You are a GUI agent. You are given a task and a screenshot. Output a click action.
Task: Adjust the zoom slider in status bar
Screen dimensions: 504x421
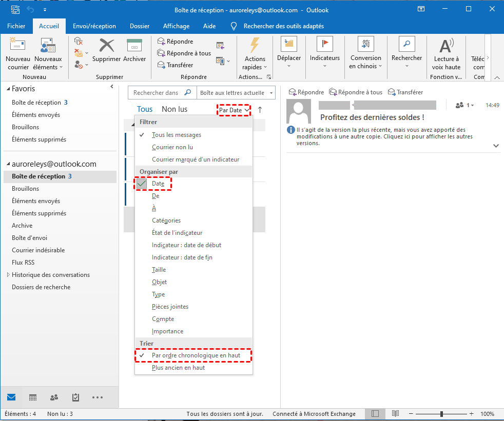pos(442,414)
